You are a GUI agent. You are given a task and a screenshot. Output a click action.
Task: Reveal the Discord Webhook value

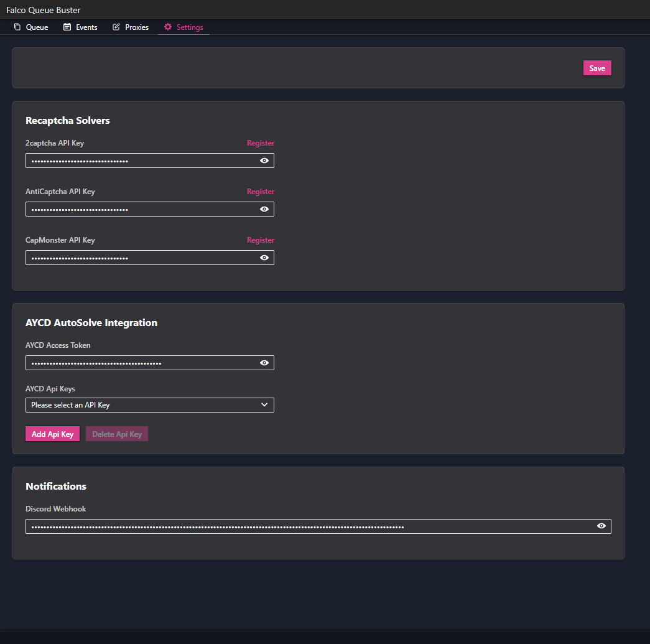(601, 526)
